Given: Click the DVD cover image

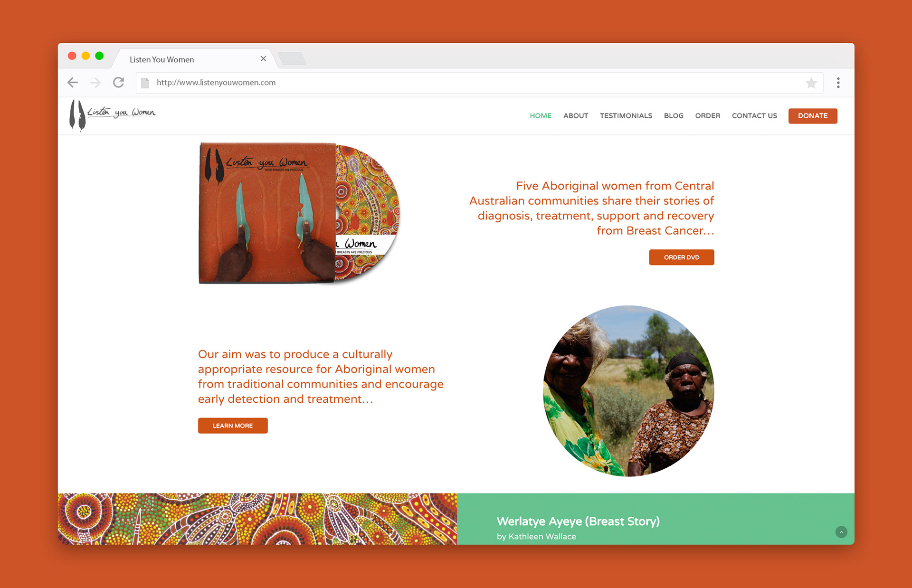Looking at the screenshot, I should point(267,213).
